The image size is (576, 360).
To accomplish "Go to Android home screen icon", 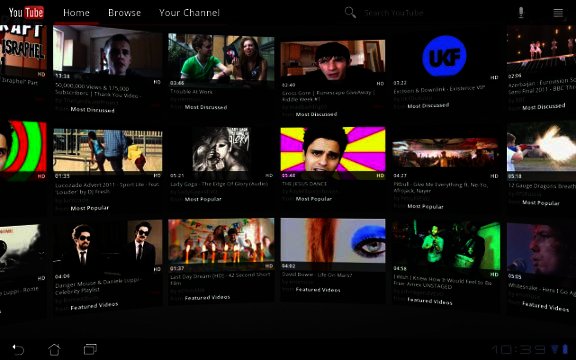I will 54,349.
